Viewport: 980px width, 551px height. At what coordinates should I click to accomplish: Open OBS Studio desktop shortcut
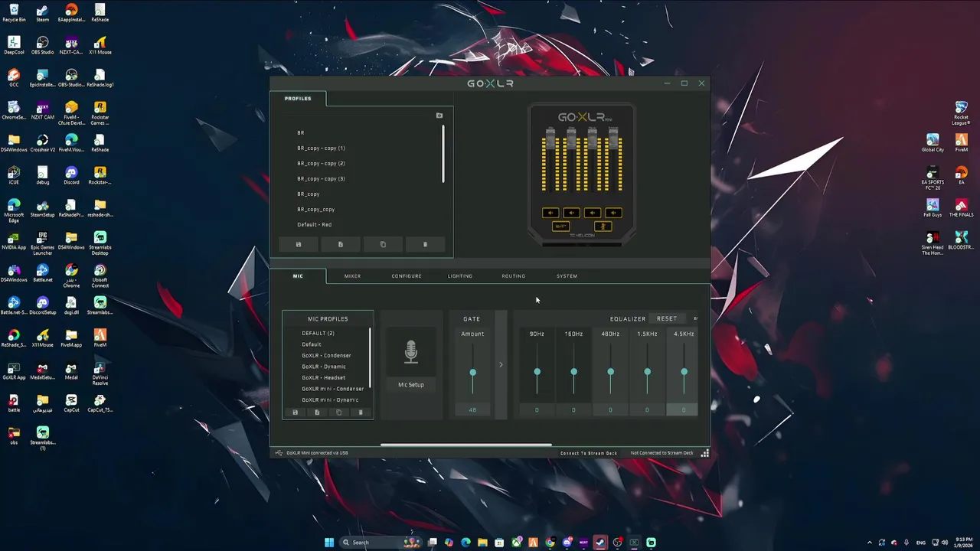[43, 46]
